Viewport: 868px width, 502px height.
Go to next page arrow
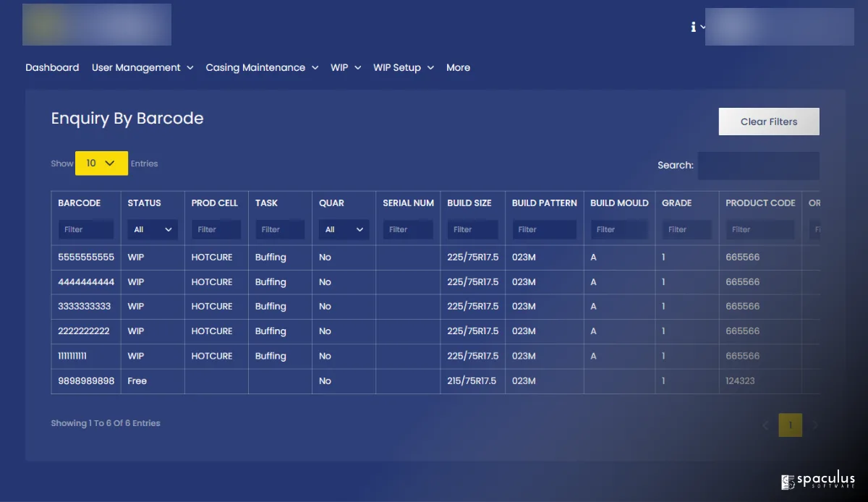tap(815, 425)
